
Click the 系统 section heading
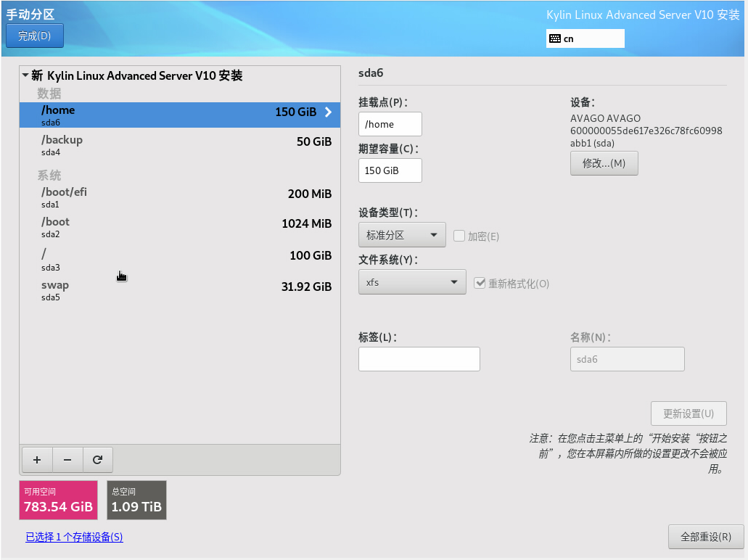(49, 175)
